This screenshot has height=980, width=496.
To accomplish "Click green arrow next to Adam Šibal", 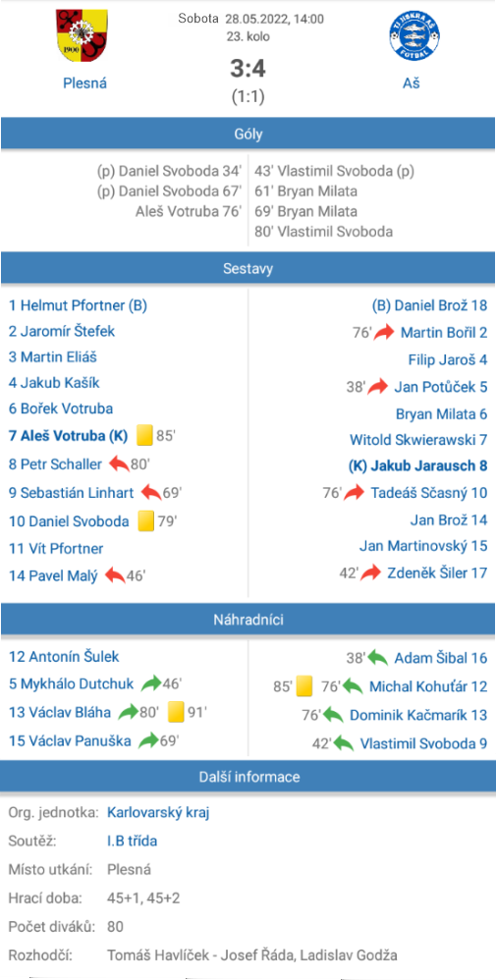I will (378, 658).
